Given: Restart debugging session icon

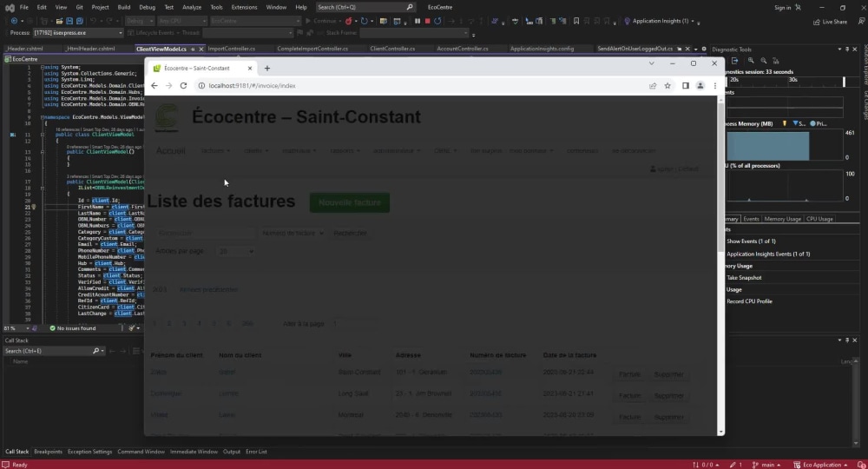Looking at the screenshot, I should pos(437,21).
